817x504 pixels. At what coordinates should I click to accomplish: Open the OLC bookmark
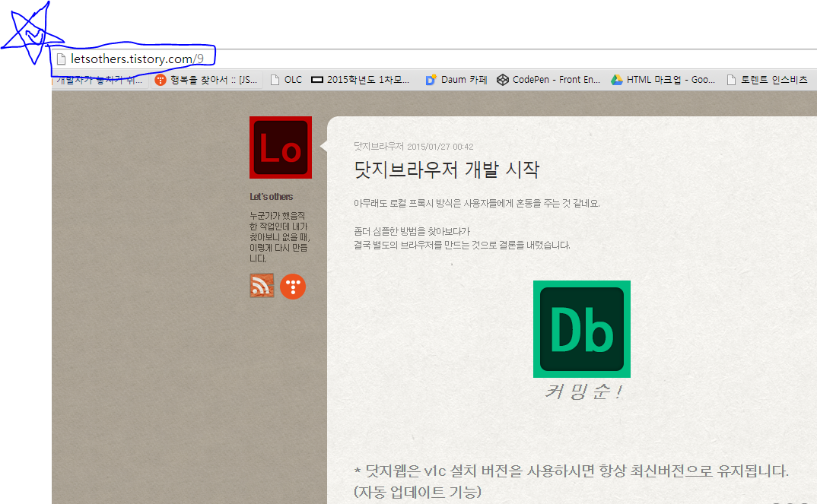(286, 80)
